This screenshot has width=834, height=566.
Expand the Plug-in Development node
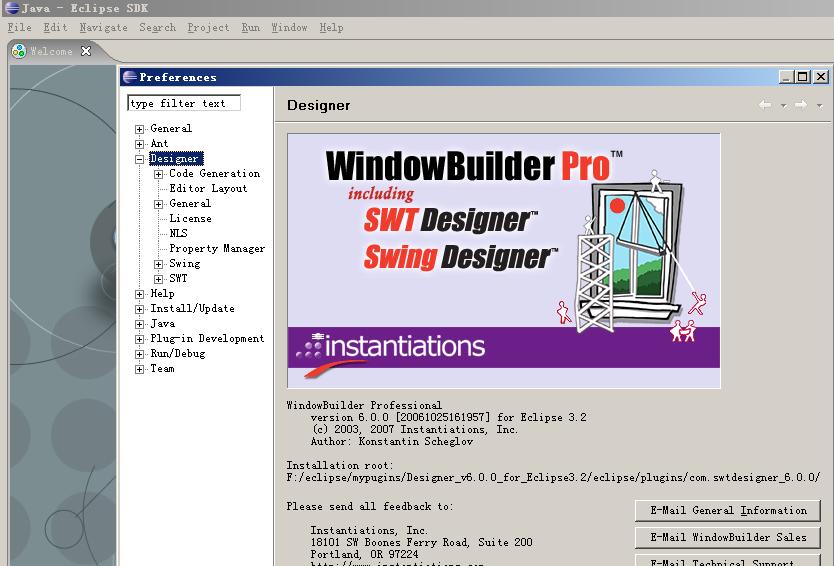point(139,339)
